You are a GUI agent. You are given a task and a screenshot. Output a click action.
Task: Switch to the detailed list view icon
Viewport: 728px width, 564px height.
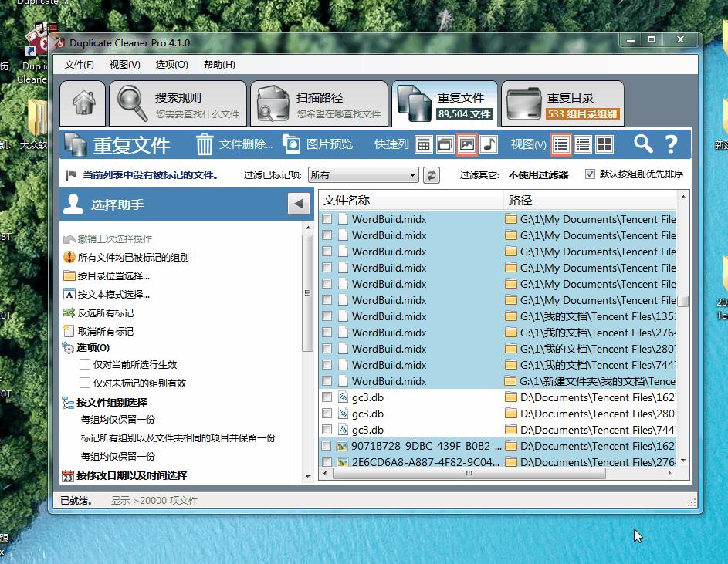(560, 145)
